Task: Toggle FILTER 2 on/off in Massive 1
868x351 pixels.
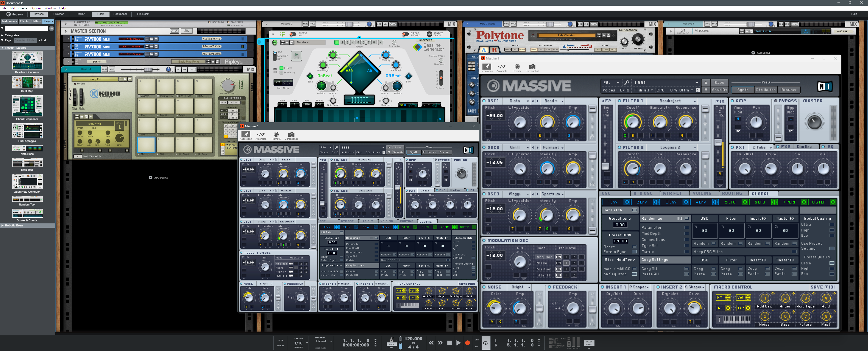Action: [x=619, y=147]
